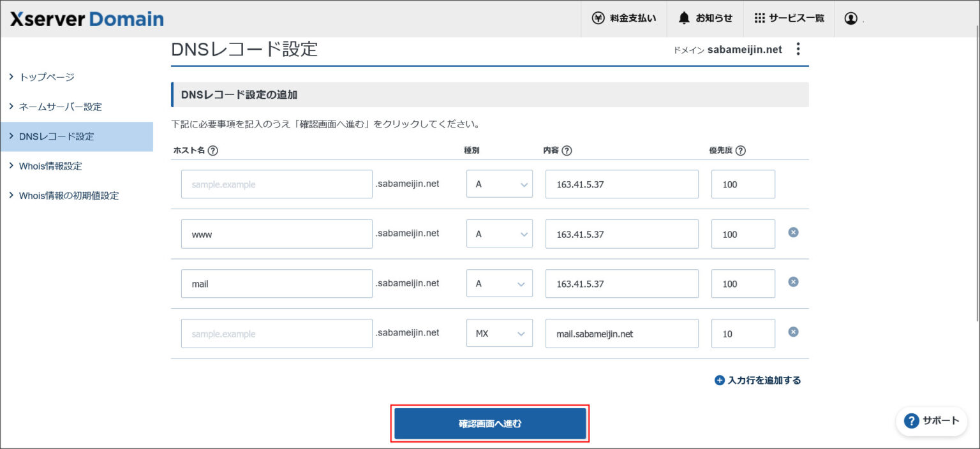Open the three-dot menu beside sabameijin.net

point(798,49)
